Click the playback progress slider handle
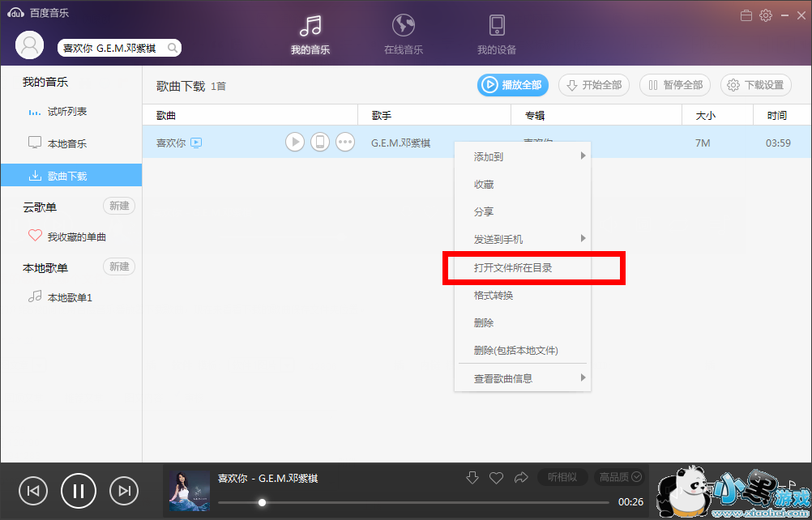The height and width of the screenshot is (520, 812). (x=262, y=502)
